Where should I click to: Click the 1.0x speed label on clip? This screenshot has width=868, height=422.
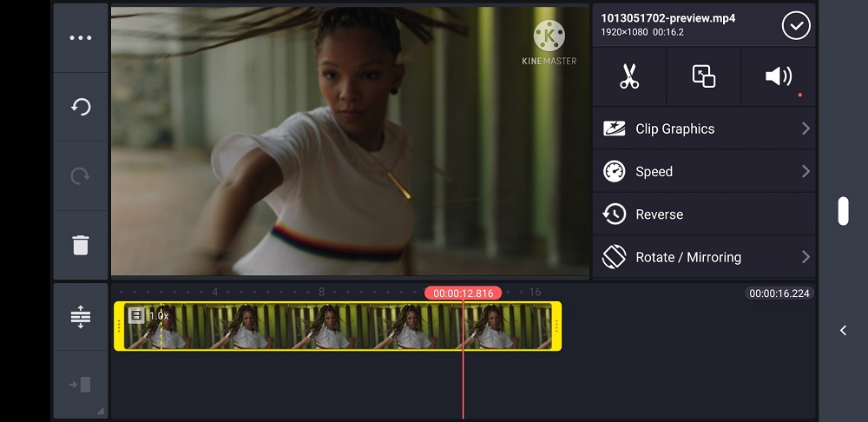coord(159,316)
